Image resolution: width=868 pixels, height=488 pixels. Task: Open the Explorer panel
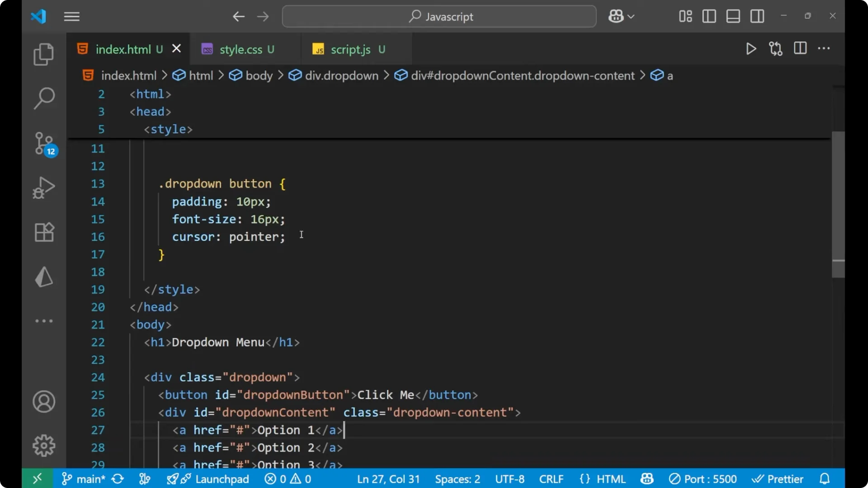point(43,54)
